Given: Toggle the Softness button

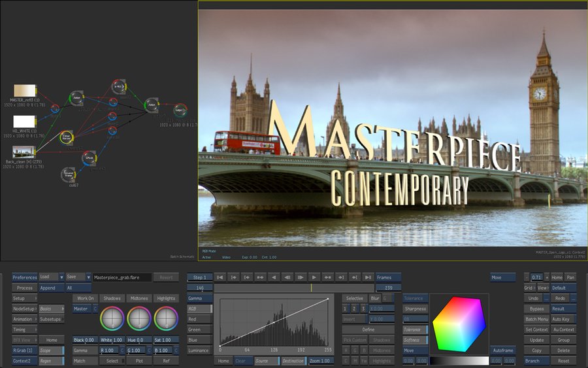Looking at the screenshot, I should click(x=416, y=340).
